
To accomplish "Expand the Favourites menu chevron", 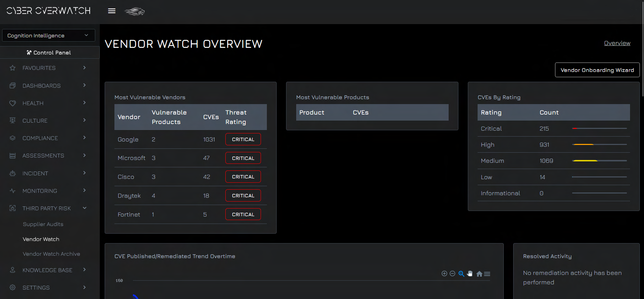I will coord(84,68).
